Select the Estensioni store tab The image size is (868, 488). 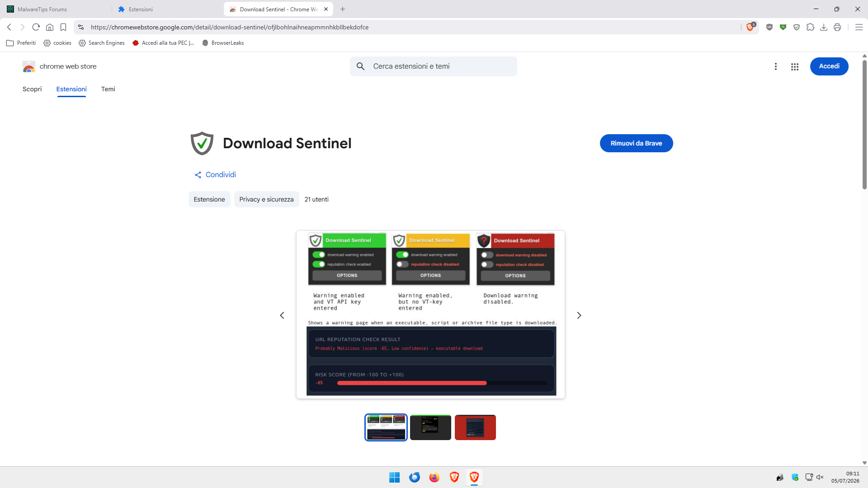tap(71, 89)
